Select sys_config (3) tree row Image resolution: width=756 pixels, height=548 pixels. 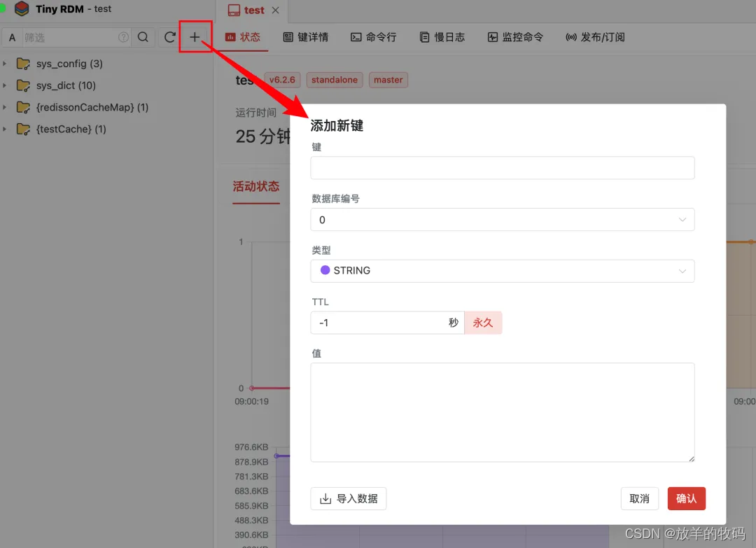(x=106, y=64)
